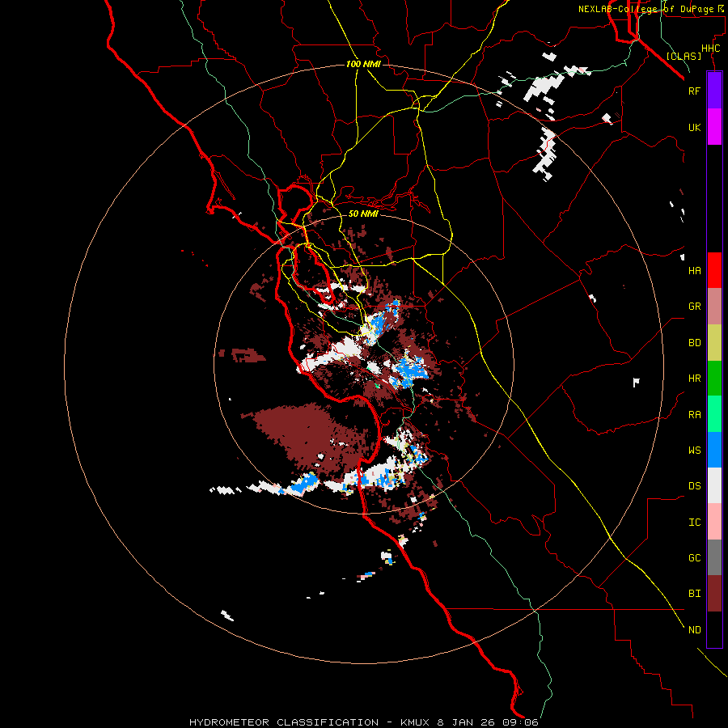Viewport: 728px width, 728px height.
Task: Click the HA red legend swatch
Action: pos(714,270)
